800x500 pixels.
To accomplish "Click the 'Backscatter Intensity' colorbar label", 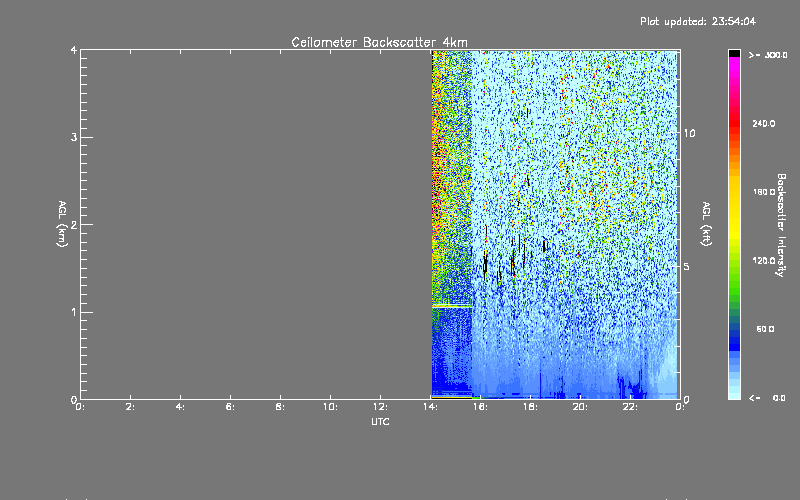I will click(x=781, y=225).
